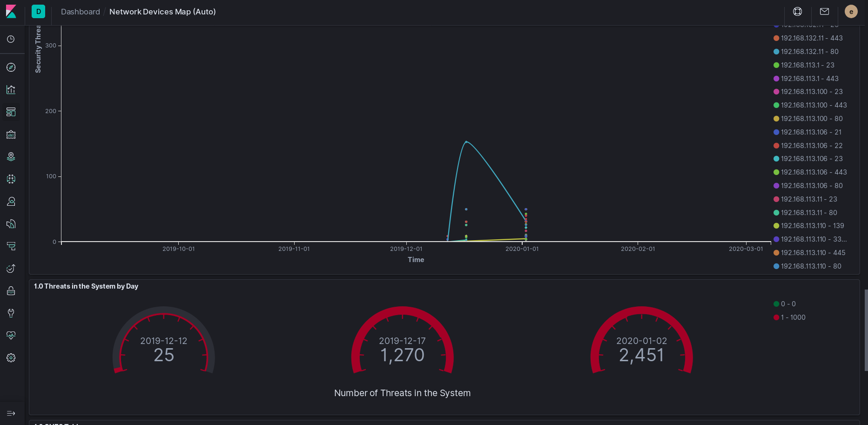Open Discover from the sidebar

[11, 67]
